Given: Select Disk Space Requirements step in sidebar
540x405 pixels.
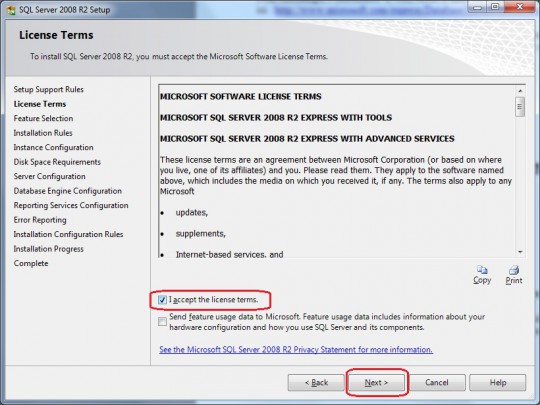Looking at the screenshot, I should [57, 162].
